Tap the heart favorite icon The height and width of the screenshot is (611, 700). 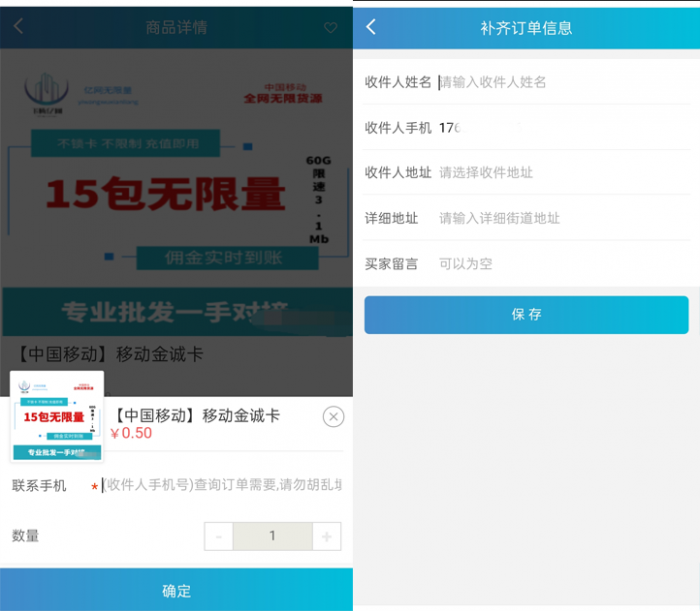[331, 28]
